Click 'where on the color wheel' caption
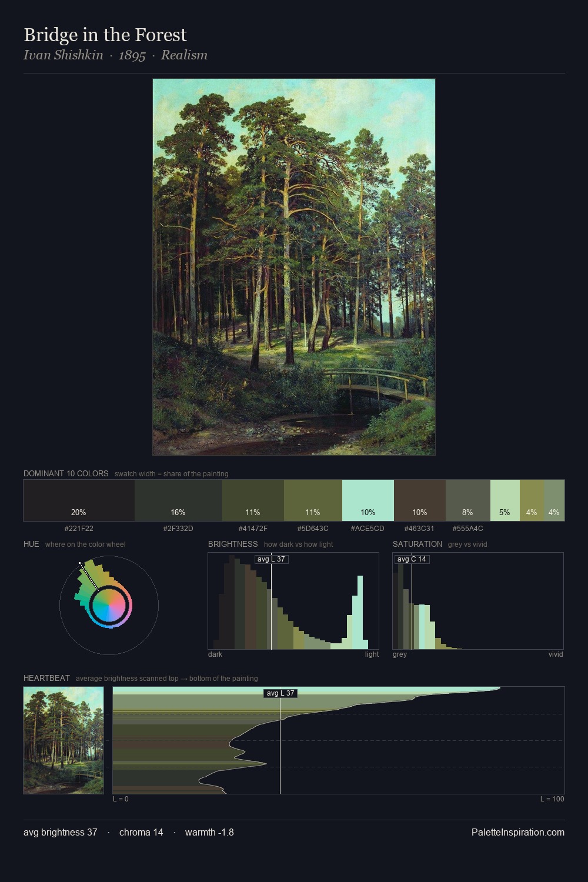This screenshot has height=882, width=588. [x=85, y=544]
